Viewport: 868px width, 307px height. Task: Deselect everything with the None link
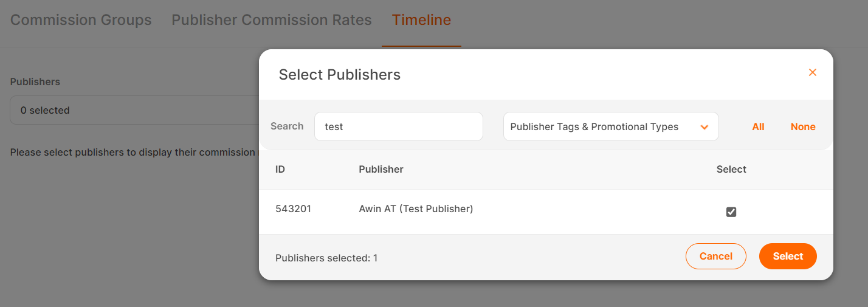click(x=802, y=127)
